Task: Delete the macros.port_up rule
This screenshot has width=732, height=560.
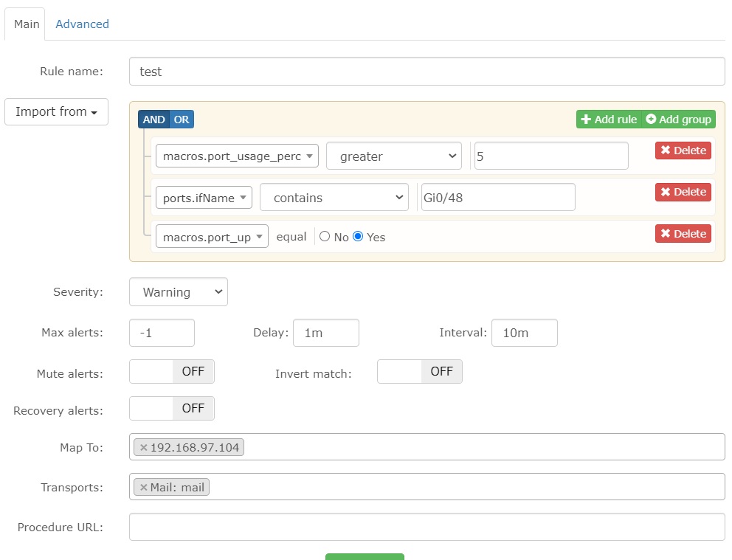Action: tap(683, 233)
